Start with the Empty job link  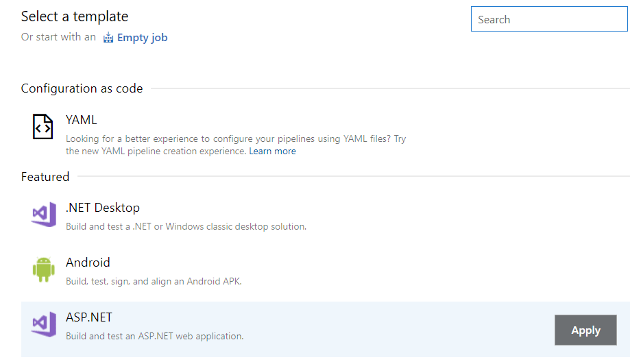click(x=142, y=38)
